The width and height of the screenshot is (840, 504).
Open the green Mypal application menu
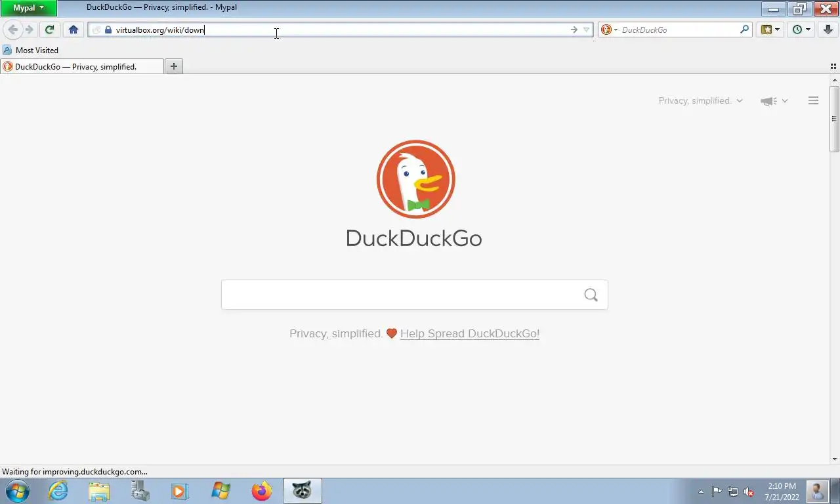pyautogui.click(x=28, y=8)
